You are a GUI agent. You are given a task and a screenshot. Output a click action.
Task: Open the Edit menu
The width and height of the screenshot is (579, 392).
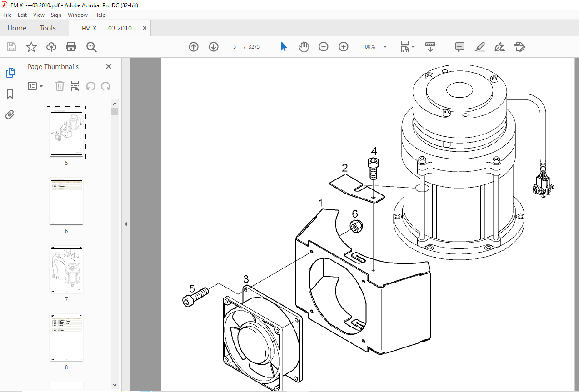pos(22,15)
